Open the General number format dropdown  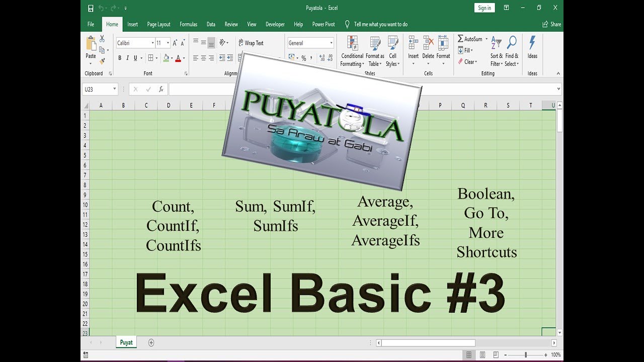pos(331,43)
